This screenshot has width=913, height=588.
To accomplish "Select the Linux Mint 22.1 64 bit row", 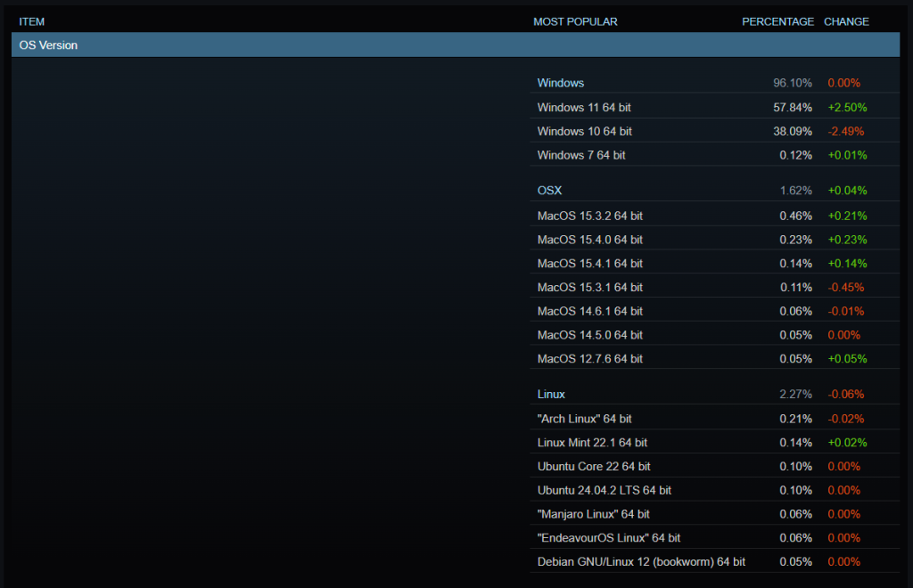I will click(x=714, y=442).
